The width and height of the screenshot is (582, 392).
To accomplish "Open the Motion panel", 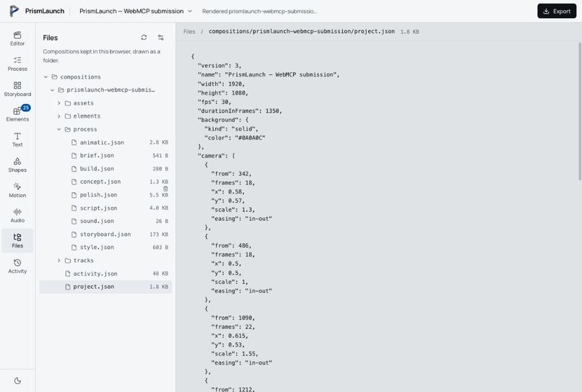I will (x=17, y=190).
